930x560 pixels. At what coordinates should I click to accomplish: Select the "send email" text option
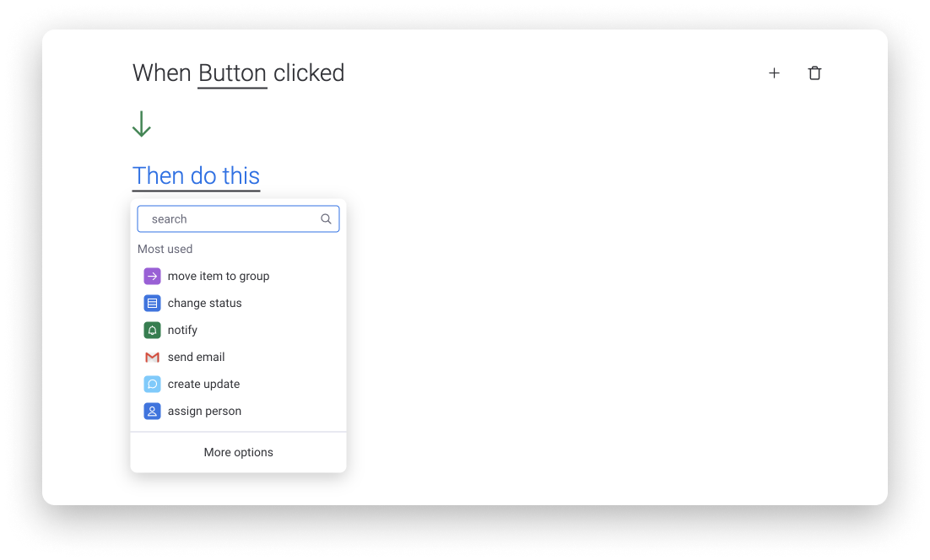[x=197, y=357]
